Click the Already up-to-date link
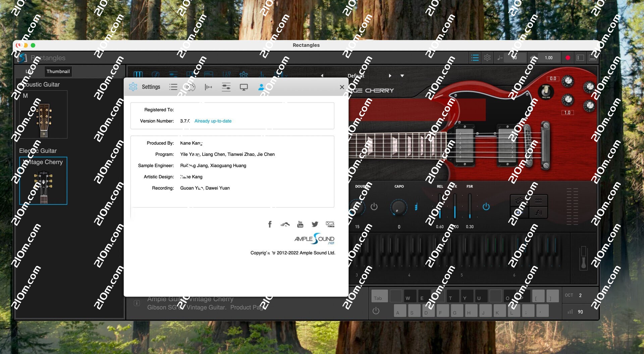This screenshot has height=354, width=644. (x=213, y=121)
